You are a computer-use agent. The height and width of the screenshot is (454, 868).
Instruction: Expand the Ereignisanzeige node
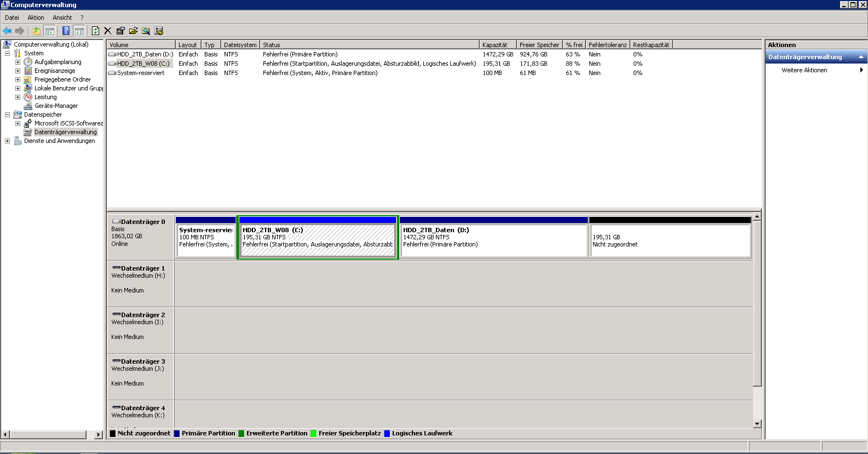[x=18, y=71]
